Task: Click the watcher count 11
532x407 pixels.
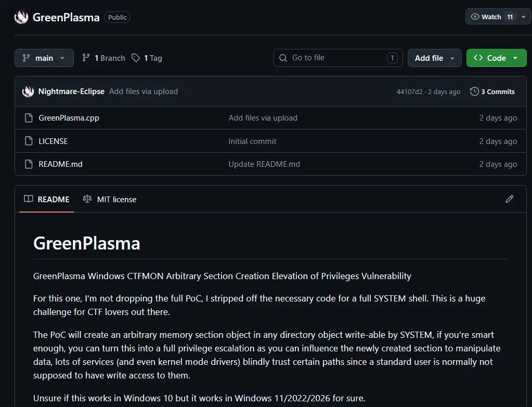Action: point(510,17)
